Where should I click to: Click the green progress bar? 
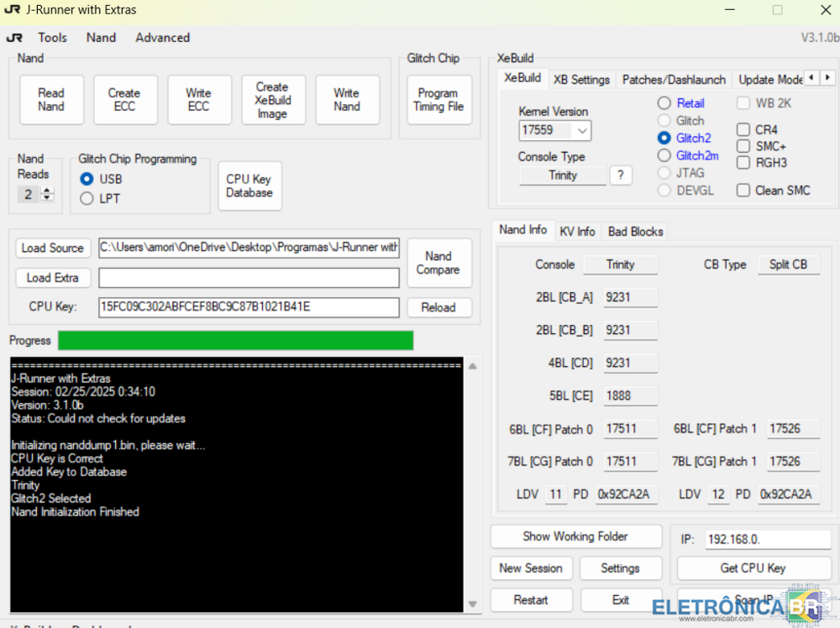pyautogui.click(x=235, y=340)
